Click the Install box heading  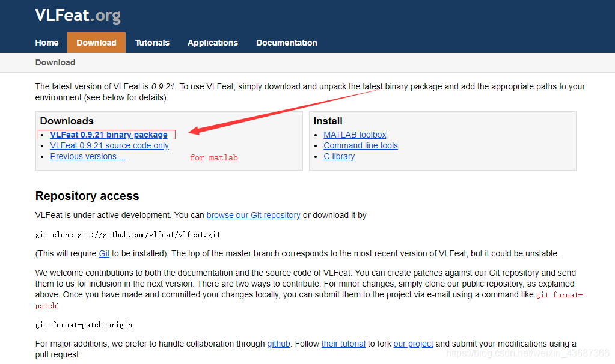coord(328,121)
